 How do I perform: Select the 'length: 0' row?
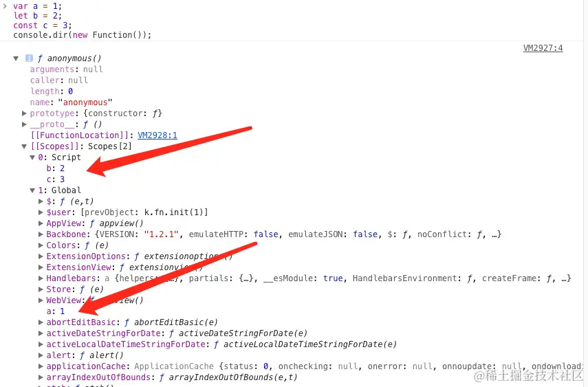(x=52, y=91)
